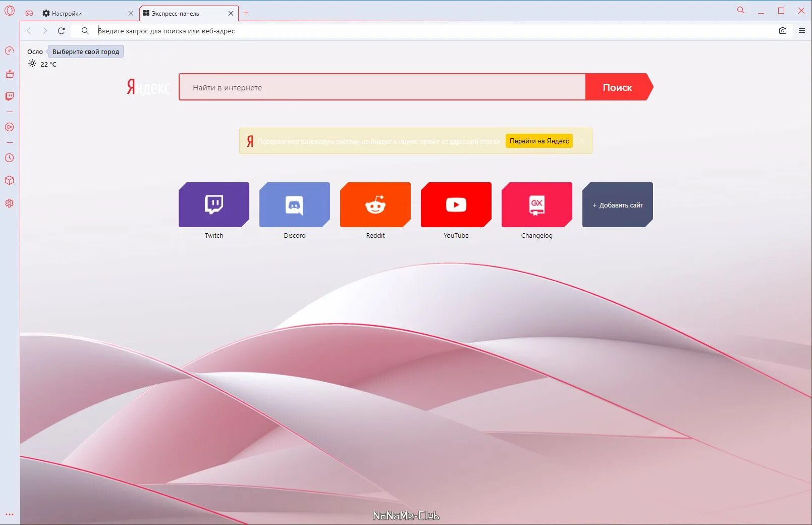Click the Осло city weather label
Image resolution: width=812 pixels, height=525 pixels.
click(x=35, y=51)
